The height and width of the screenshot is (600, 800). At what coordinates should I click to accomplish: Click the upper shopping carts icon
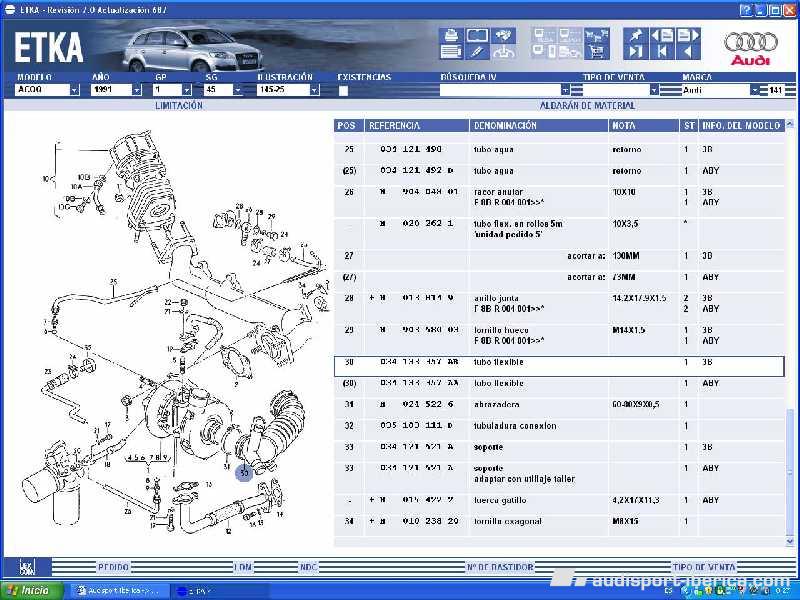[x=596, y=35]
